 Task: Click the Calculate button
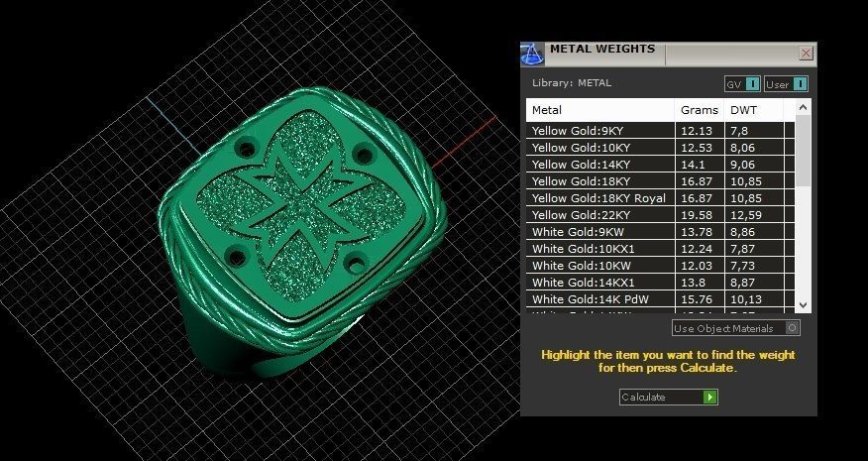pos(668,397)
